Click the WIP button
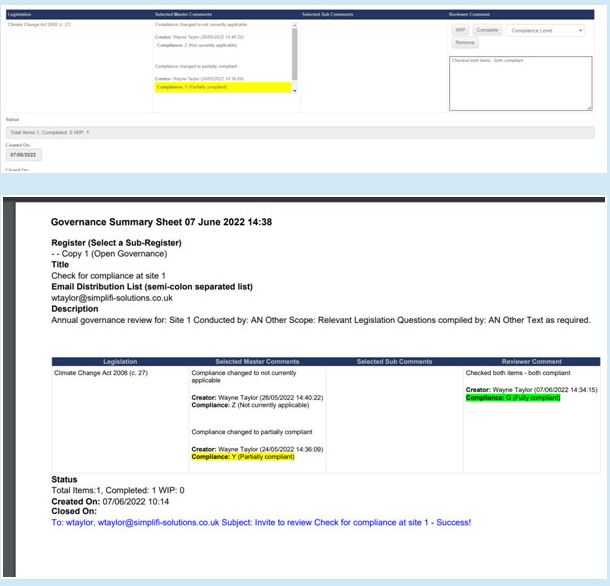Screen dimensions: 610x586 point(461,31)
